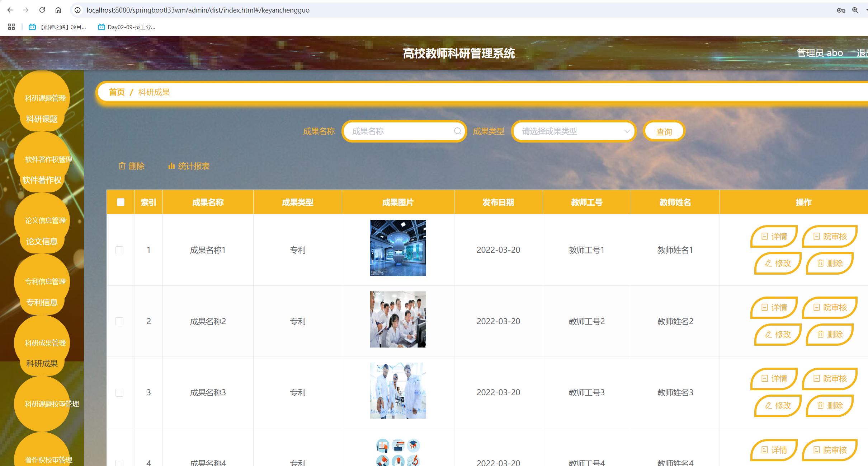Expand 论文信息管理 sidebar menu
The width and height of the screenshot is (868, 466).
(45, 220)
